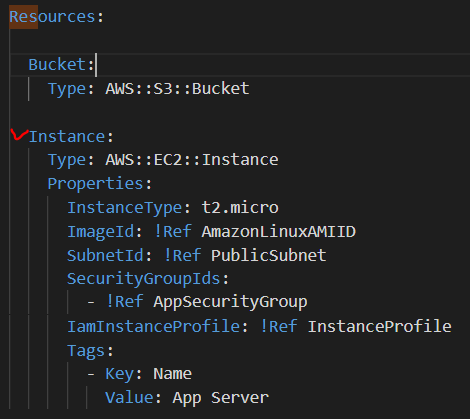Click 'AWS::S3::Bucket' type value
Image resolution: width=470 pixels, height=419 pixels.
pos(177,88)
